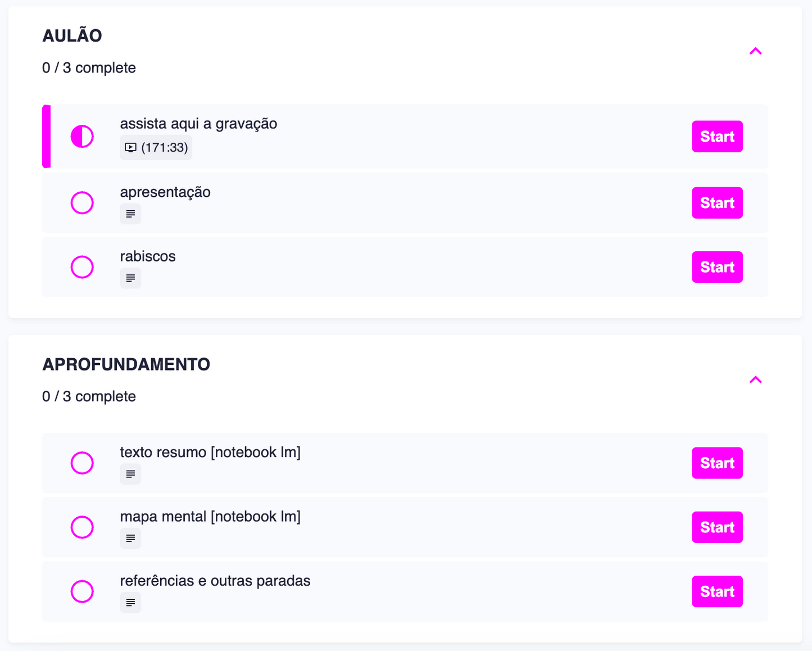Collapse the APROFUNDAMENTO section chevron
This screenshot has width=812, height=651.
click(x=755, y=380)
